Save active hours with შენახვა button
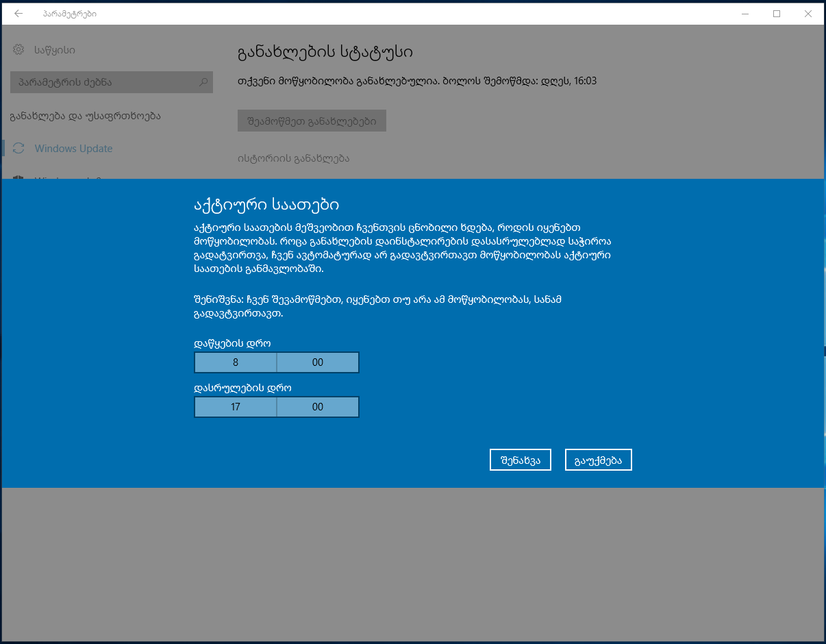The height and width of the screenshot is (644, 826). coord(521,460)
